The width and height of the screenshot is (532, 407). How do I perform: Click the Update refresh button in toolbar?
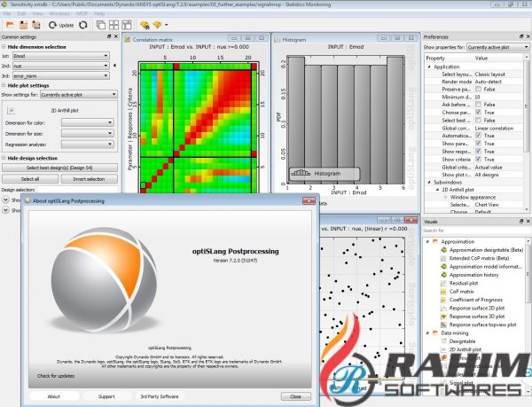(x=61, y=25)
